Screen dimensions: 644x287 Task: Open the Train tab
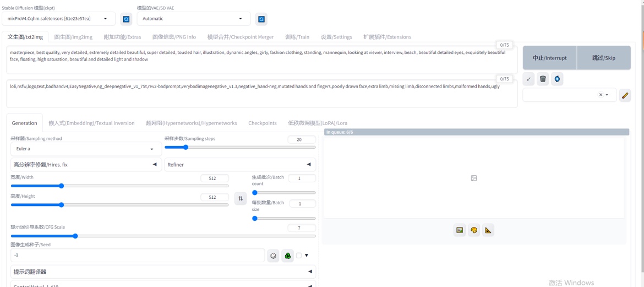297,36
